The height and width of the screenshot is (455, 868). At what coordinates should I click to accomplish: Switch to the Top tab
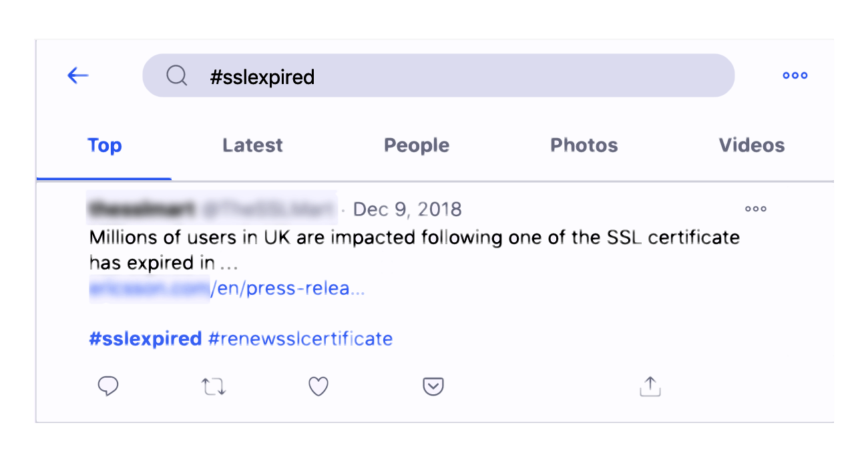coord(104,145)
